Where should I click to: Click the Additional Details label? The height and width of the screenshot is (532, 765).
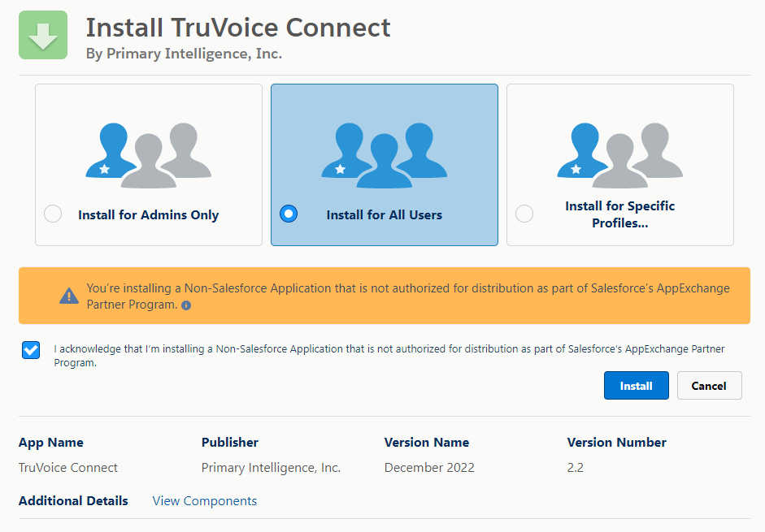pyautogui.click(x=73, y=501)
